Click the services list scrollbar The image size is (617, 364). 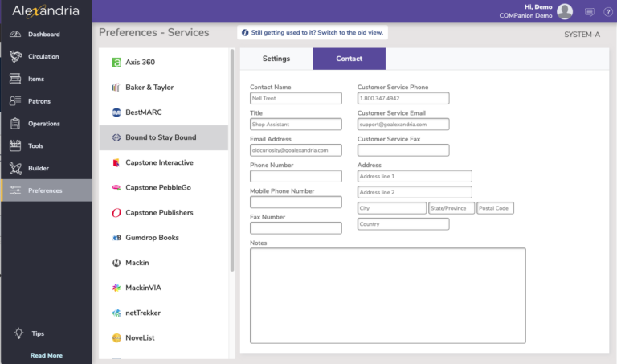[232, 160]
